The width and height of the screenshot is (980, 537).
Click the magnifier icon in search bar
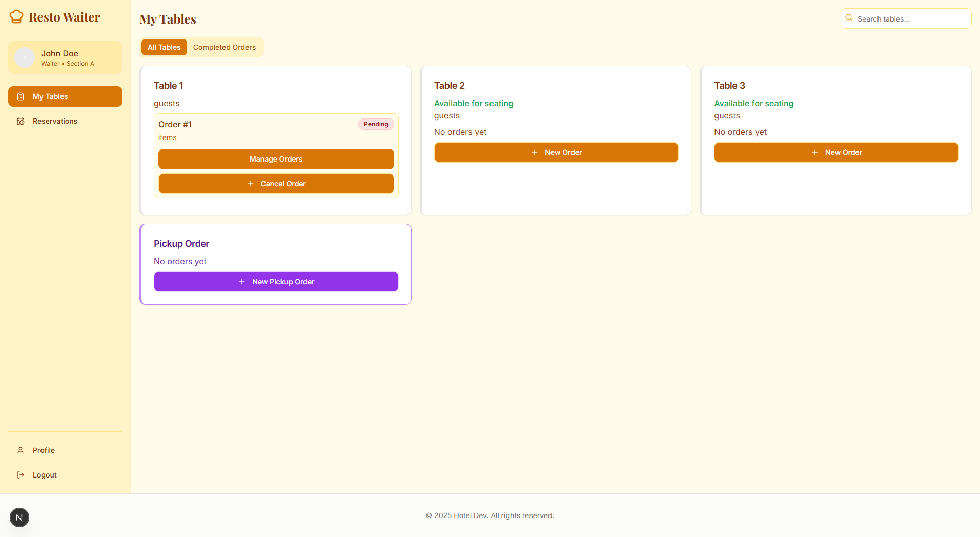(x=849, y=17)
